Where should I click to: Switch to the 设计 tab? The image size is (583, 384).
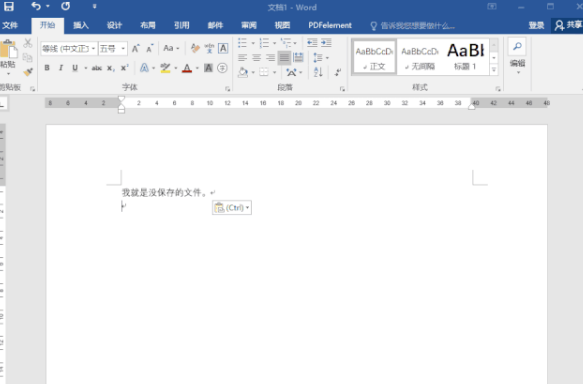(114, 25)
